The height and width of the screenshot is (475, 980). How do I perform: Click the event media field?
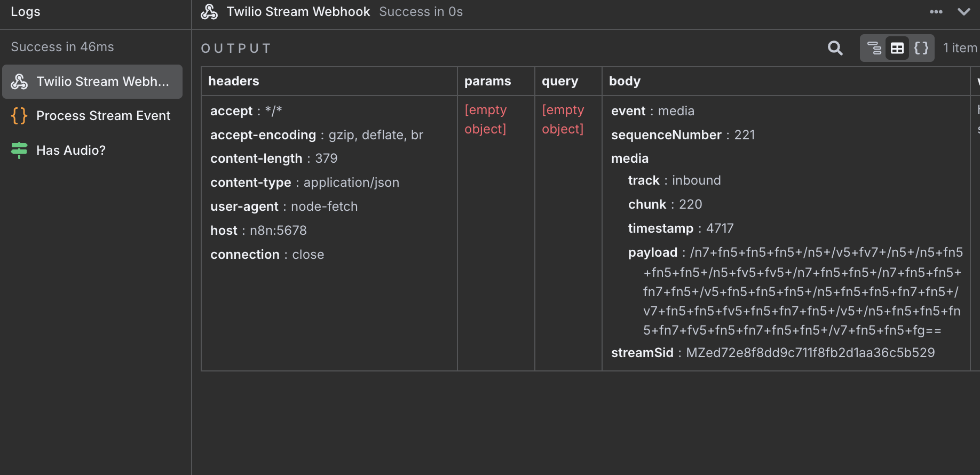pos(653,111)
